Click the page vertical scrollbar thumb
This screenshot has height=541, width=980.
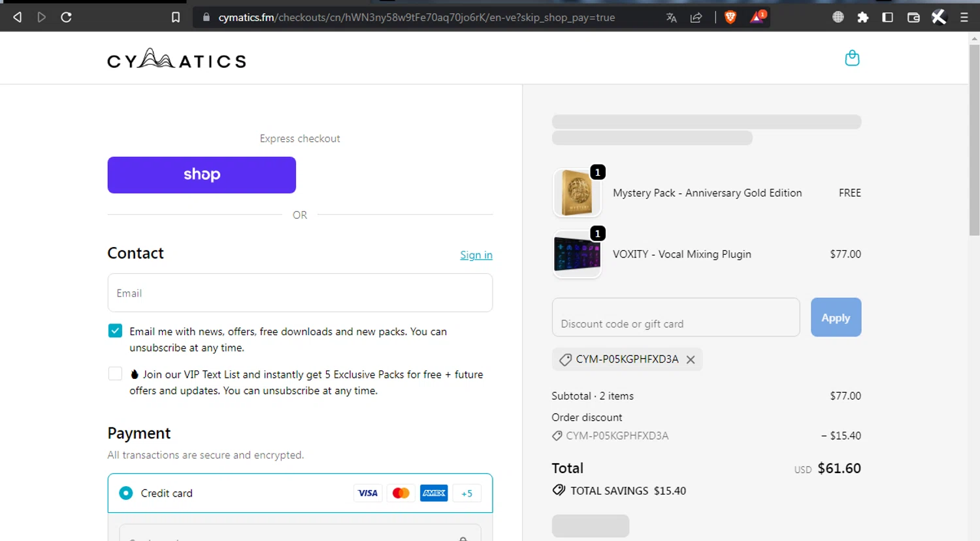click(974, 139)
